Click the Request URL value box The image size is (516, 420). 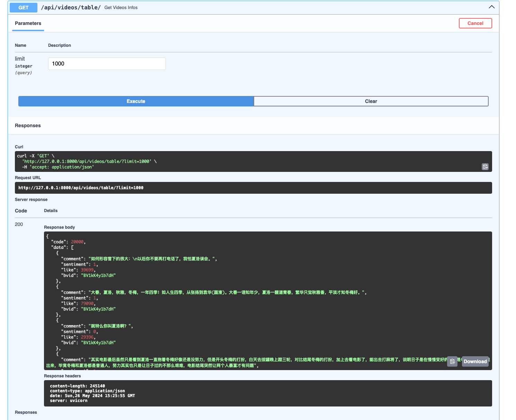(253, 188)
